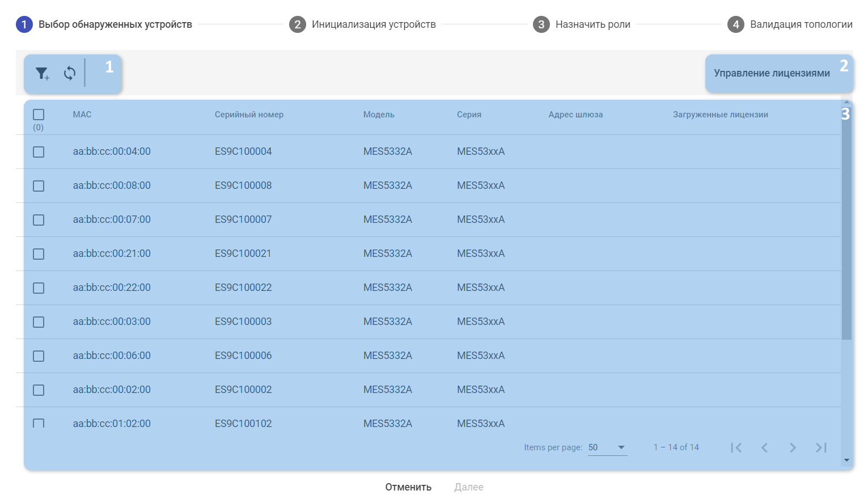Click serial number ES9C100006
The width and height of the screenshot is (868, 503).
coord(243,356)
